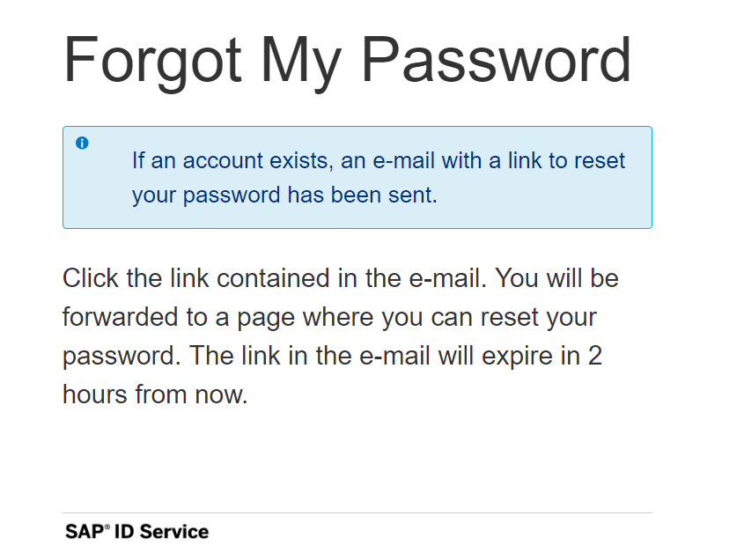This screenshot has height=560, width=744.
Task: Click "You will be" in instructions paragraph
Action: [557, 278]
